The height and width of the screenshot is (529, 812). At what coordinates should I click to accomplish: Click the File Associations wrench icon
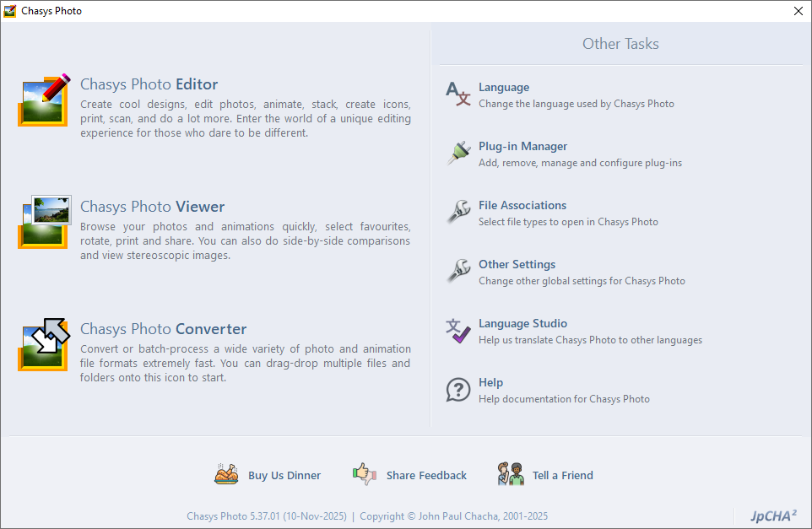[x=458, y=213]
